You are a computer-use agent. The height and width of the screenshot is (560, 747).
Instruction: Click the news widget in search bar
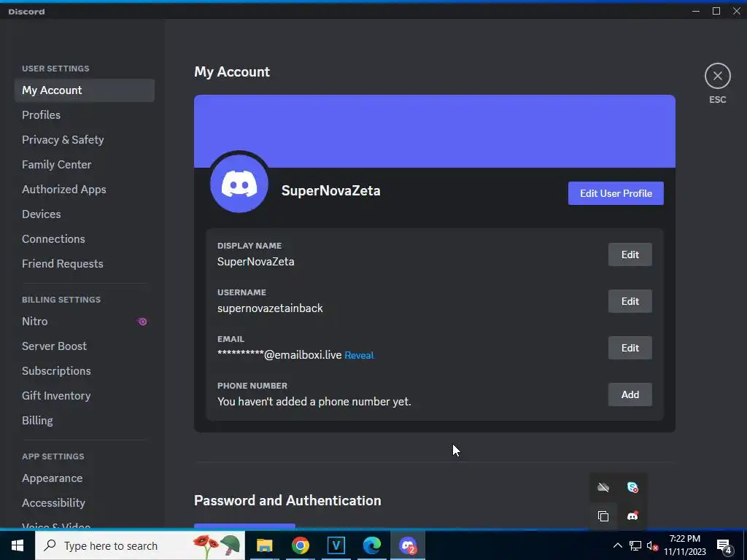tap(215, 546)
